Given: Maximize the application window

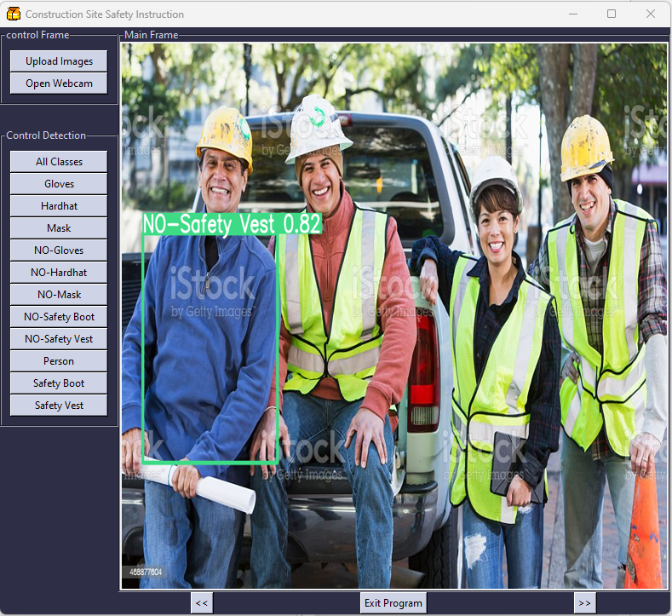Looking at the screenshot, I should click(x=612, y=14).
